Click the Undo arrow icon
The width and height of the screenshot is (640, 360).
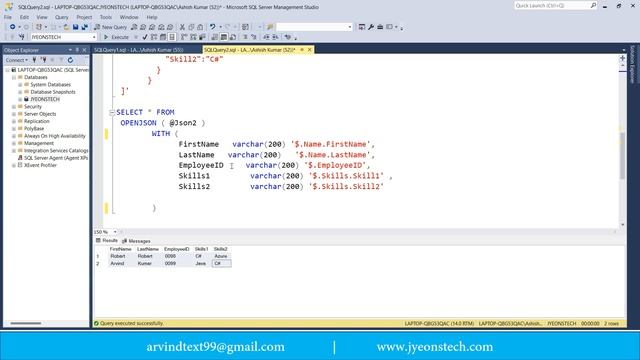[x=213, y=27]
